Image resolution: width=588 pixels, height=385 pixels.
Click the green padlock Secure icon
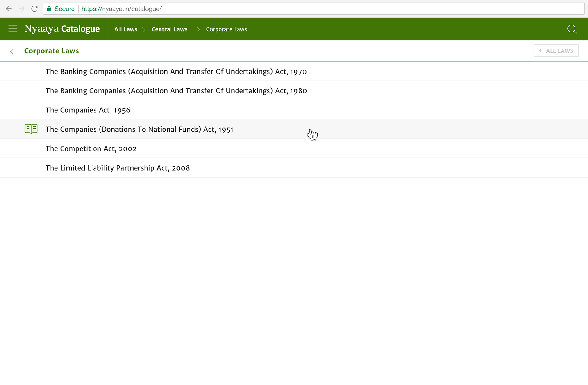pos(49,9)
